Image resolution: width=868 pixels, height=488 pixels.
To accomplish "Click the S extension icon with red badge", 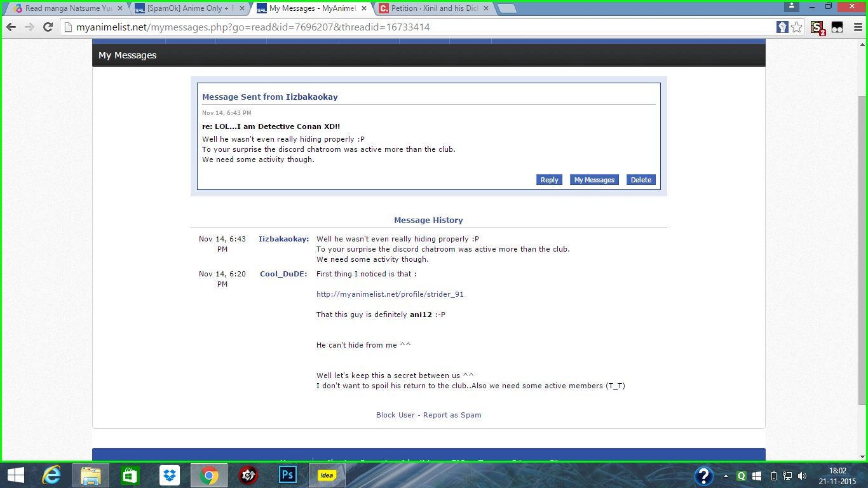I will coord(817,27).
